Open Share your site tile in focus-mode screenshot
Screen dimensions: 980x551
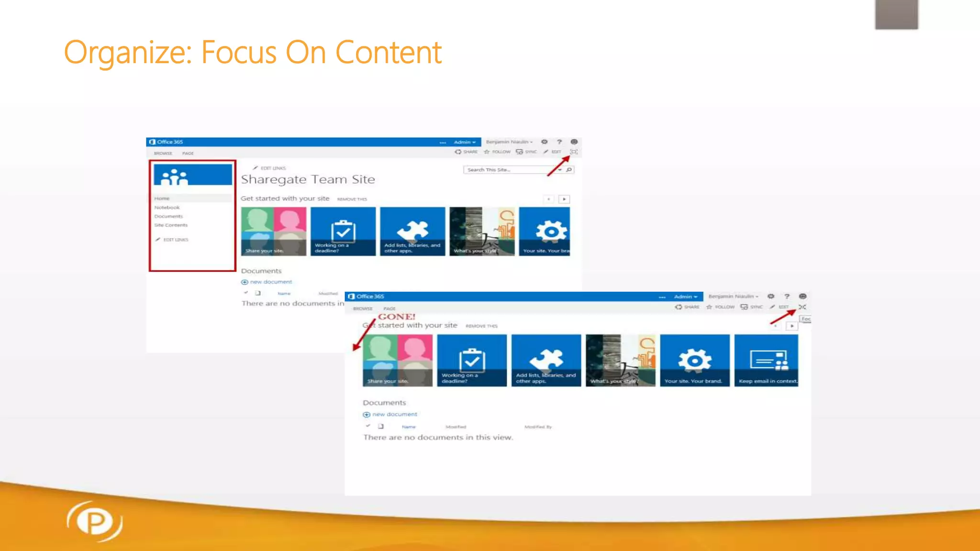coord(398,360)
